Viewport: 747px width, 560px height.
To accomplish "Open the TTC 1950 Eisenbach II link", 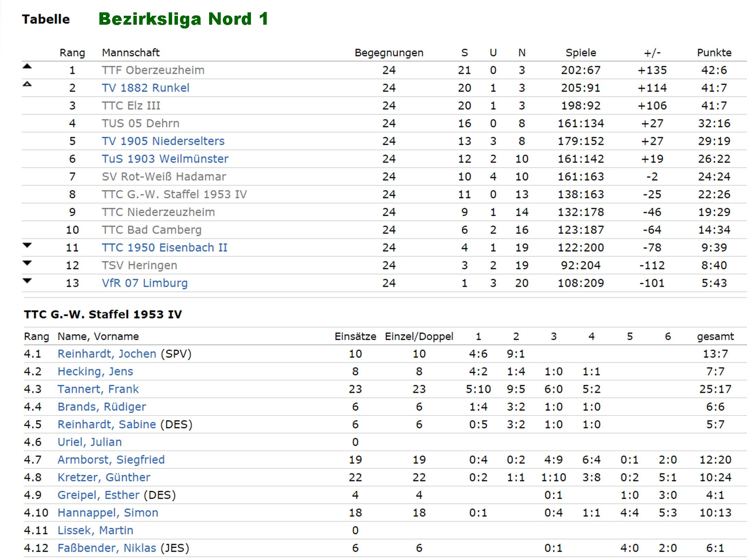I will [165, 248].
